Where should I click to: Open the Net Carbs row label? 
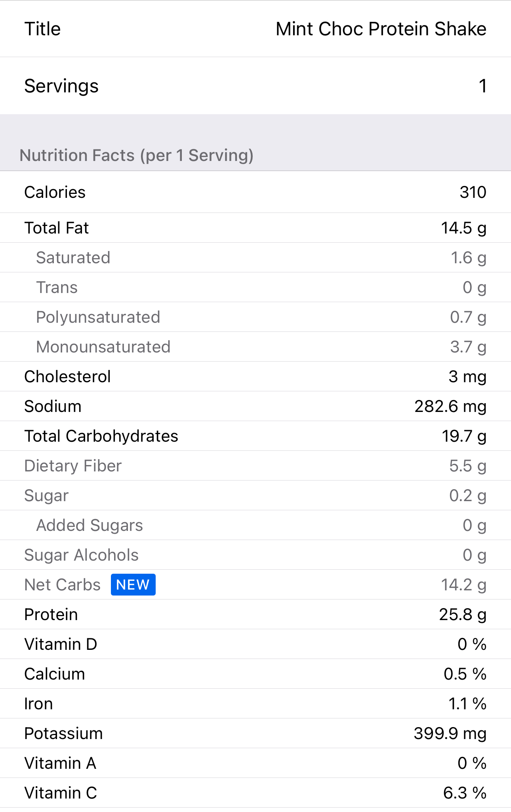[62, 585]
